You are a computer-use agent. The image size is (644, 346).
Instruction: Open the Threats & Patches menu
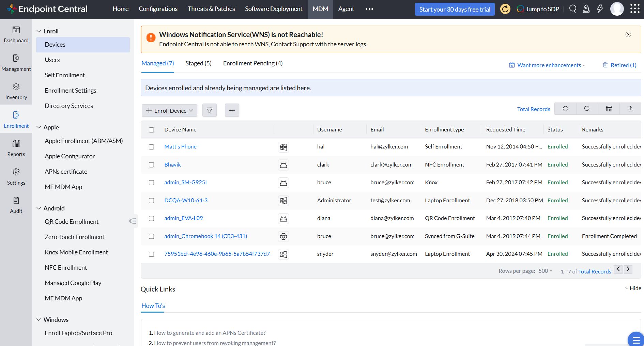211,9
